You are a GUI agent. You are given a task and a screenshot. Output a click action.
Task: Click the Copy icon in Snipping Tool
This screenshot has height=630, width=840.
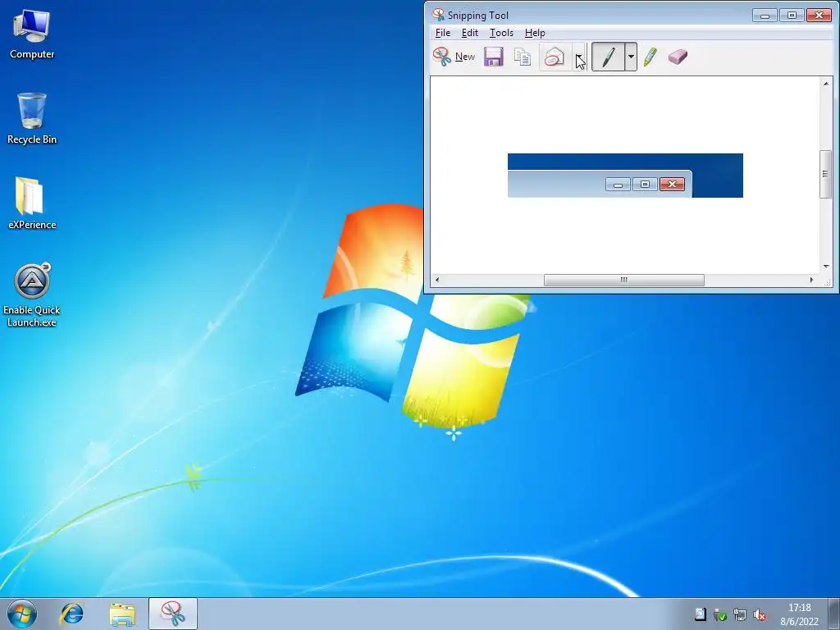pyautogui.click(x=522, y=57)
